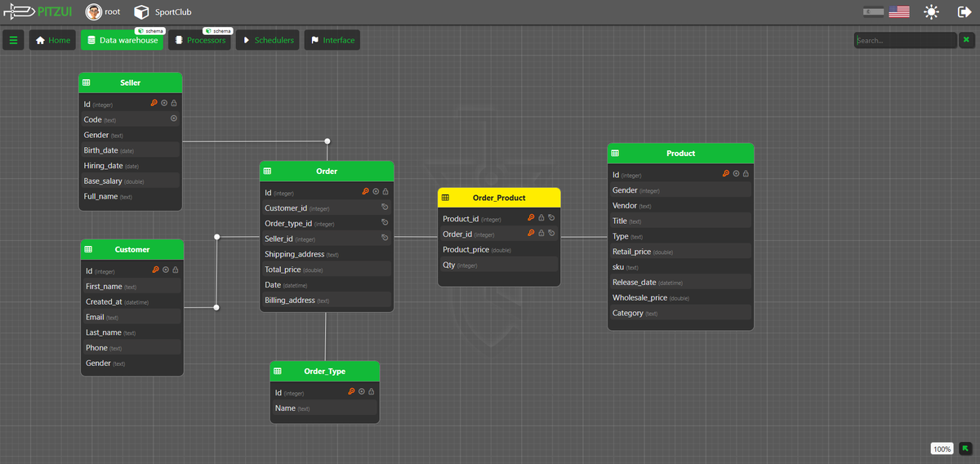Click the Seller Id lock icon
The height and width of the screenshot is (464, 980).
[174, 104]
